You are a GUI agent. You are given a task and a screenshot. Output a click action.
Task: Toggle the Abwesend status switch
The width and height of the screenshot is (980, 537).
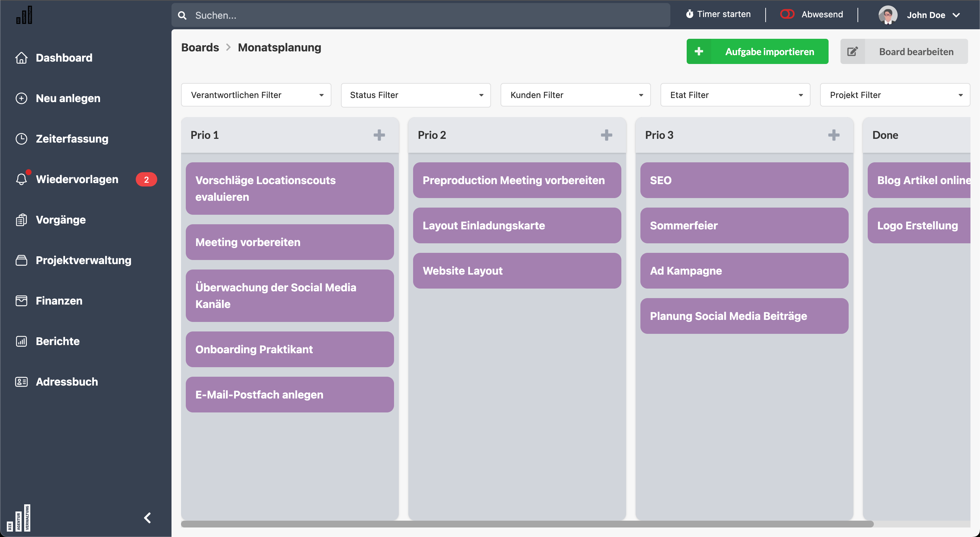pos(787,14)
